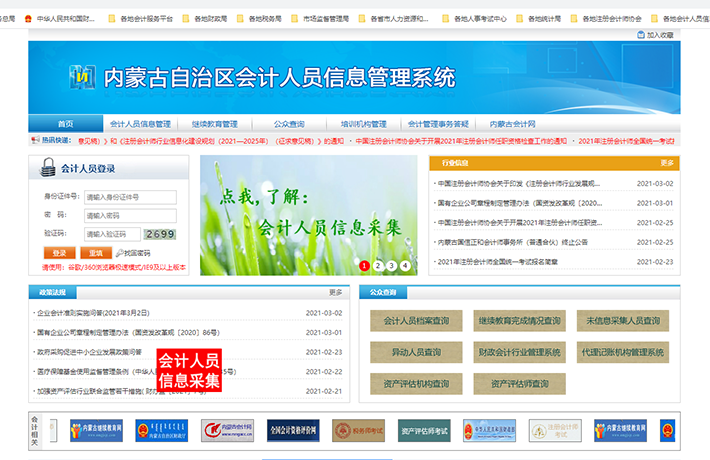
Task: Expand 更多 in the 行业信息 panel
Action: coord(667,162)
